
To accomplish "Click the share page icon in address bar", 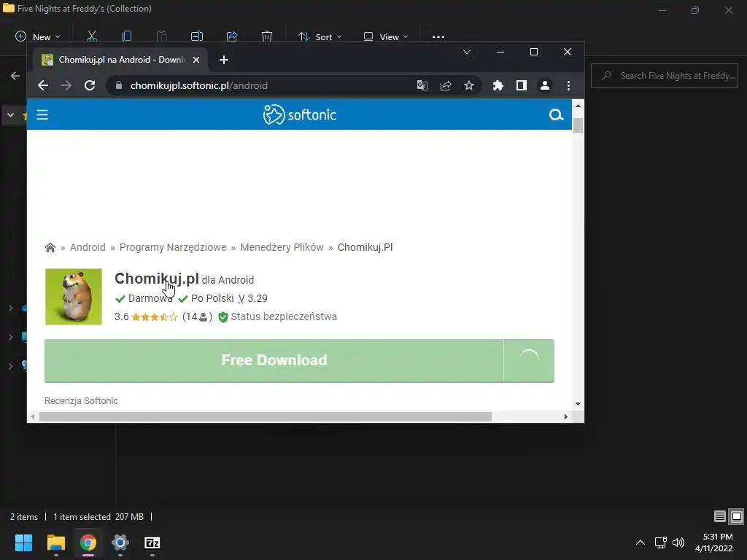I will point(446,86).
